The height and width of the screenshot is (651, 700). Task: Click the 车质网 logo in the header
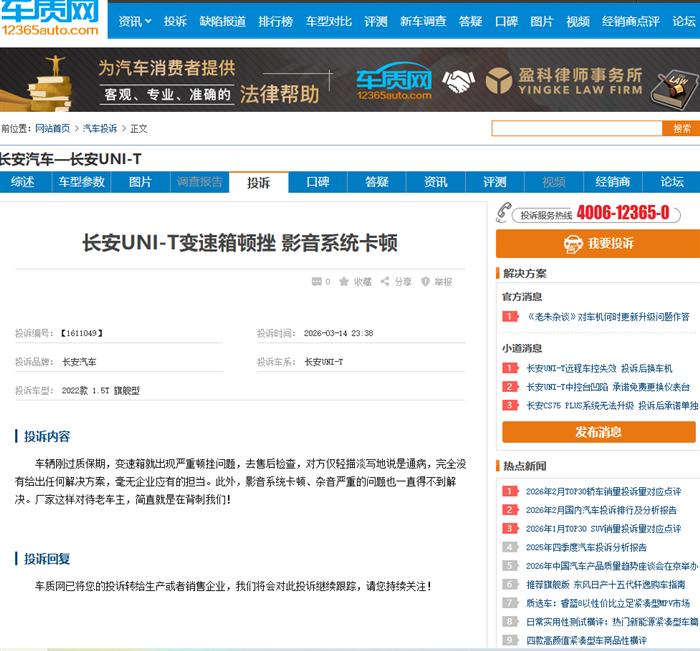[x=50, y=18]
